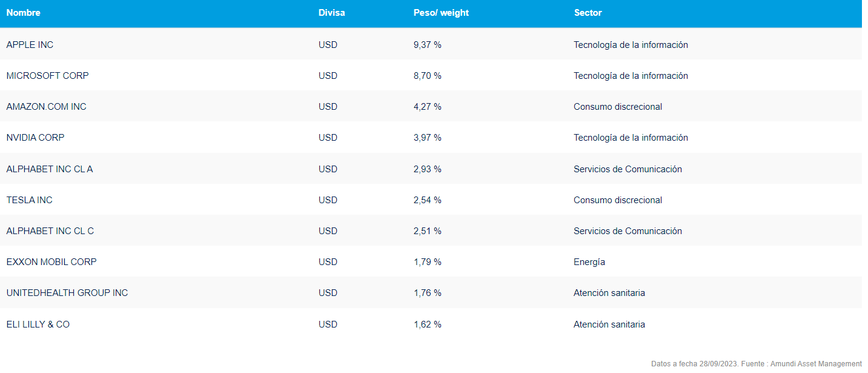
Task: Select UNITEDHEALTH GROUP INC name
Action: click(x=67, y=293)
